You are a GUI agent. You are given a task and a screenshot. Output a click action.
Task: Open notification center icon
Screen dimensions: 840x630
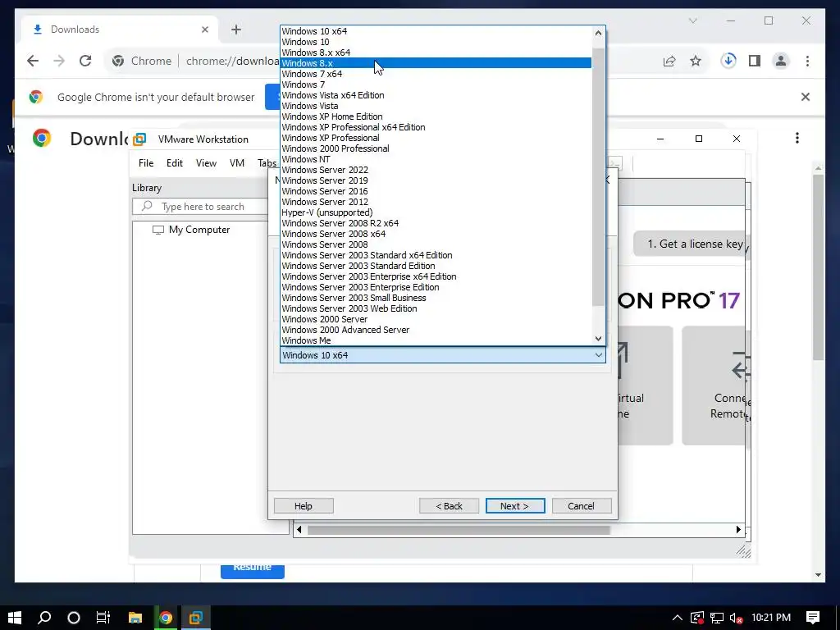813,618
